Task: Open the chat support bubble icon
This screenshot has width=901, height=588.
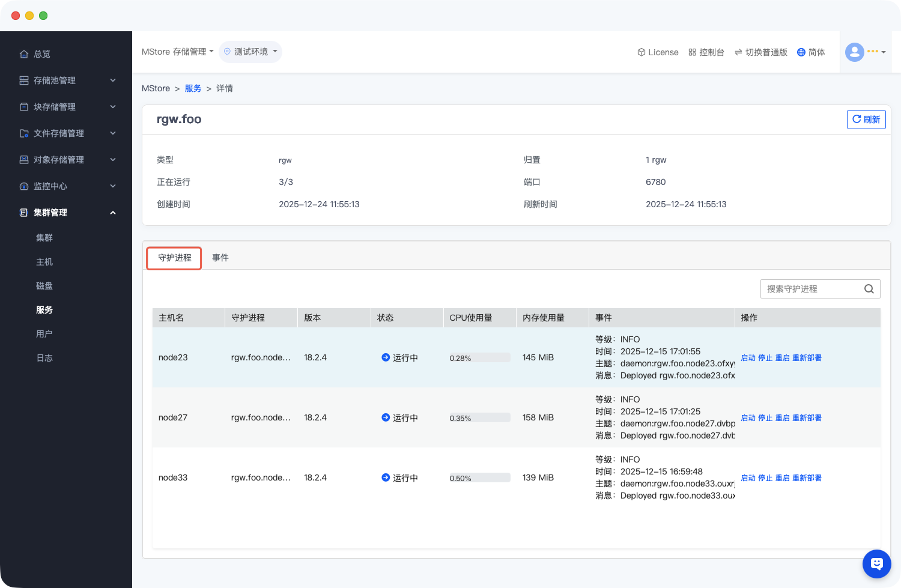Action: (876, 563)
